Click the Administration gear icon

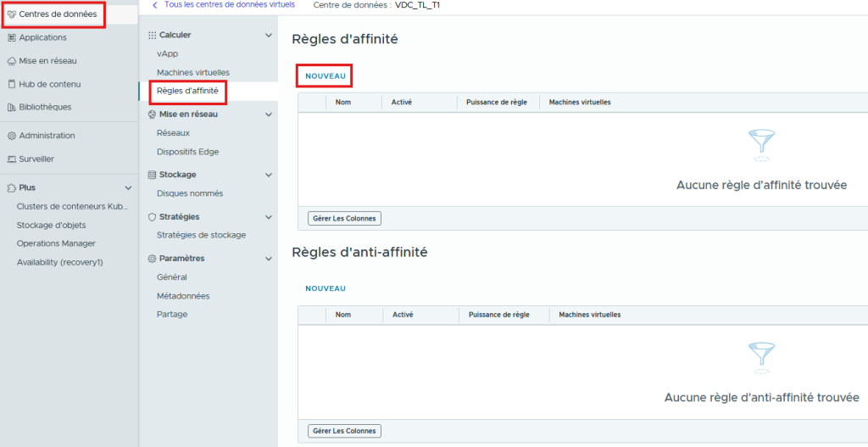click(x=12, y=136)
